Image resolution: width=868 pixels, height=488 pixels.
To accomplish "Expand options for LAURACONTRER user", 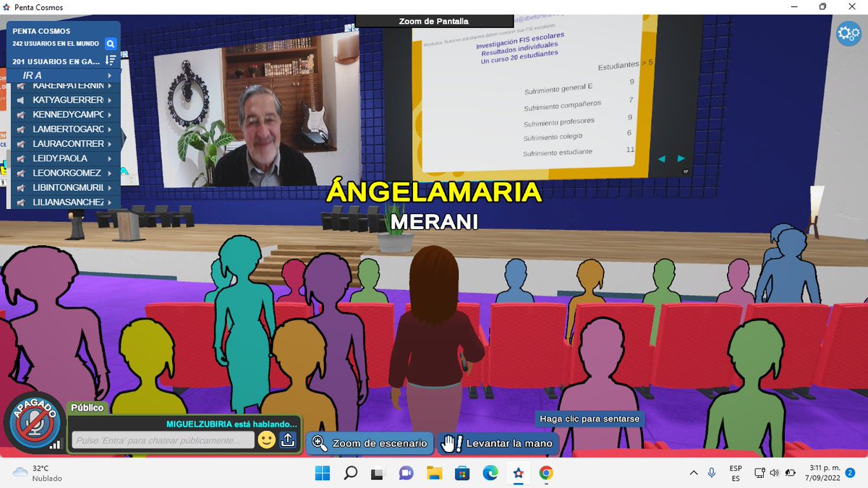I will click(110, 144).
